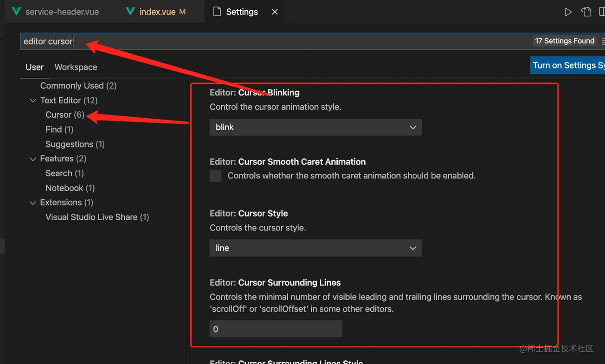Image resolution: width=605 pixels, height=364 pixels.
Task: Collapse the Text Editor tree section
Action: click(x=33, y=101)
